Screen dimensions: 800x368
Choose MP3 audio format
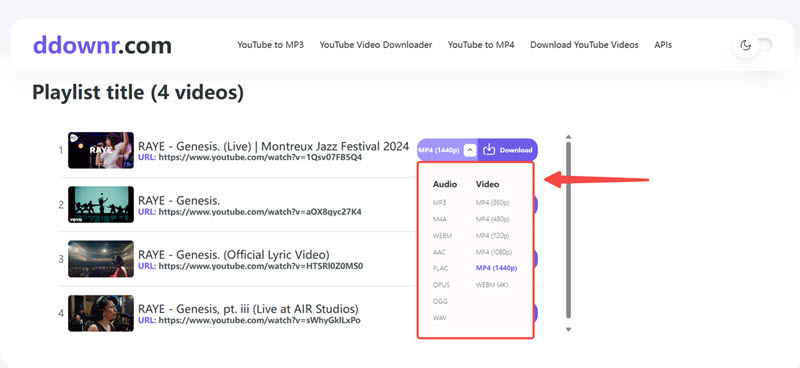click(439, 203)
